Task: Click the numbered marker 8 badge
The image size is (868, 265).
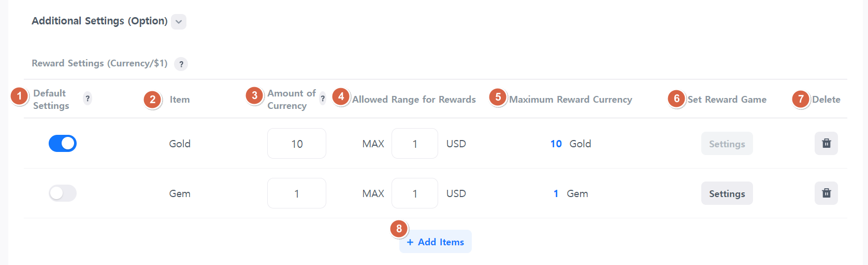Action: point(399,229)
